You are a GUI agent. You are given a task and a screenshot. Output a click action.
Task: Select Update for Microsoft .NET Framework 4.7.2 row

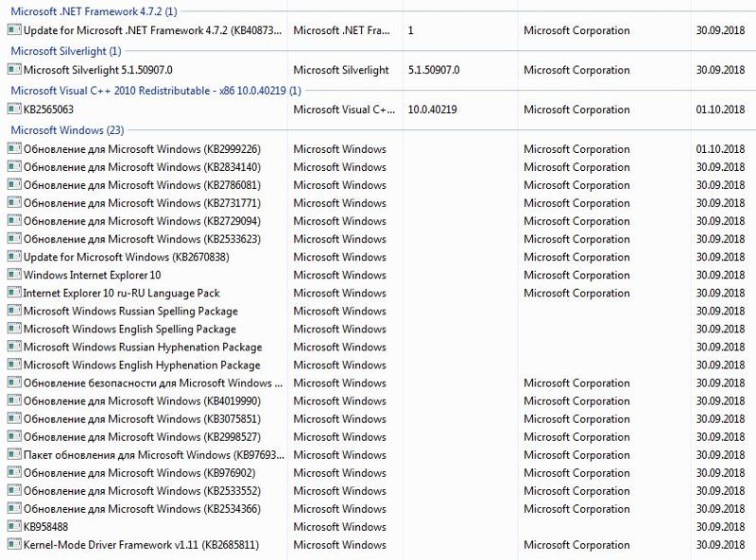click(x=153, y=30)
